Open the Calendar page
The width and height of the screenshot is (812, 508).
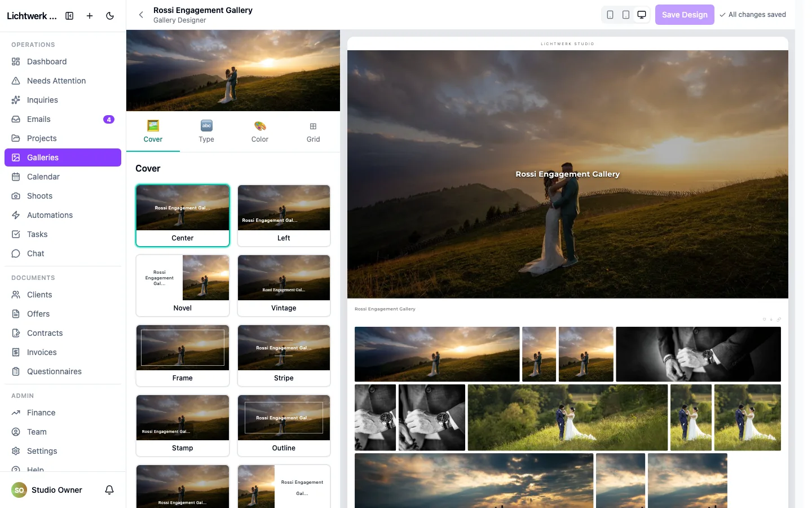click(x=63, y=177)
